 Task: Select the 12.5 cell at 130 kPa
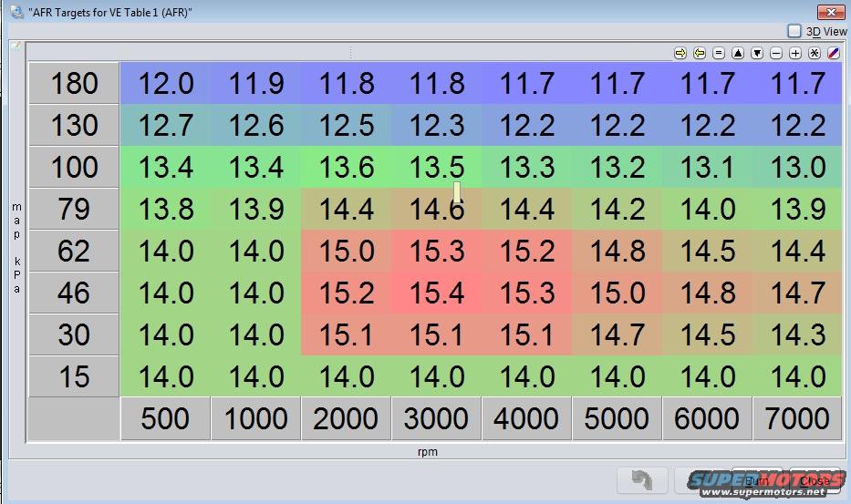click(346, 126)
